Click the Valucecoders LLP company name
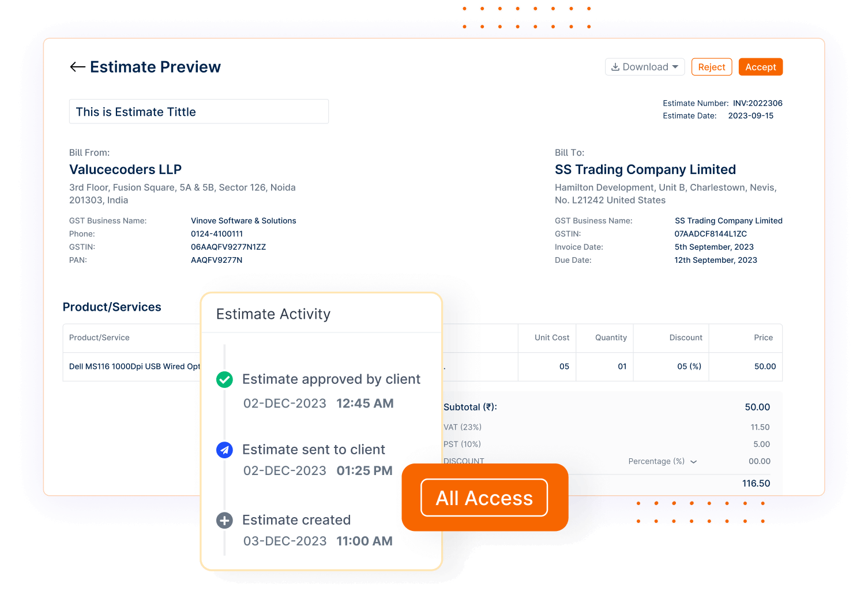 pos(125,169)
